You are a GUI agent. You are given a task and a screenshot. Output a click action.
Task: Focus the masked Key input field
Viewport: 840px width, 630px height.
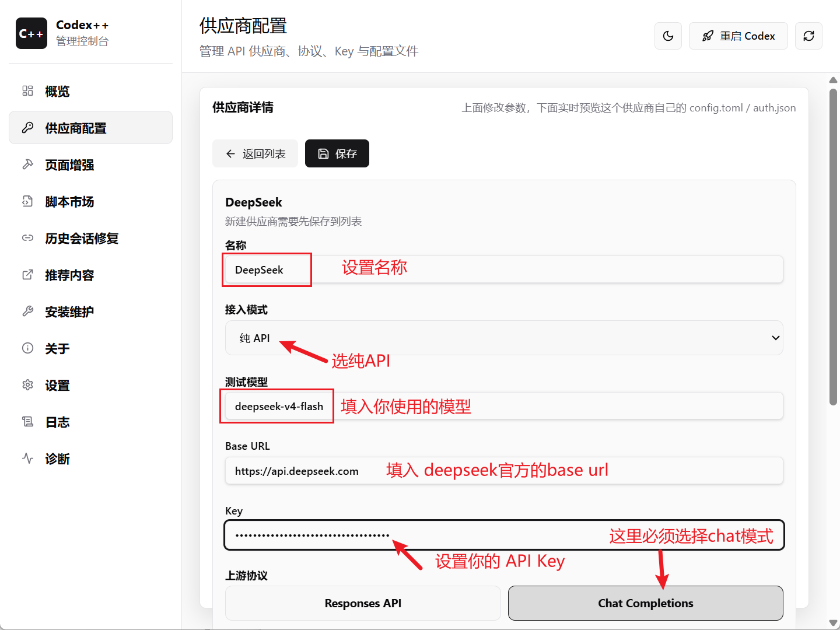click(x=504, y=535)
